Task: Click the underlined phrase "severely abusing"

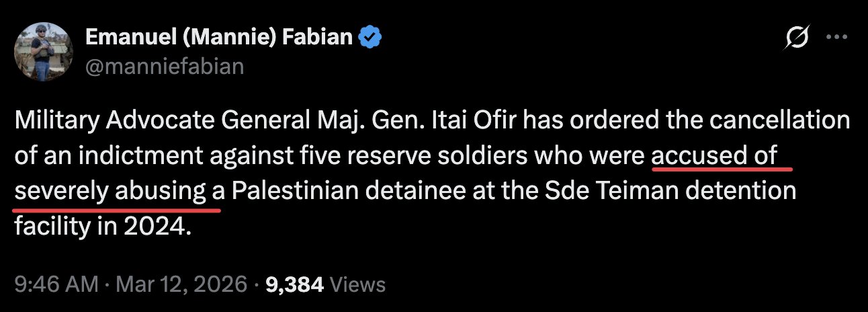Action: tap(110, 192)
